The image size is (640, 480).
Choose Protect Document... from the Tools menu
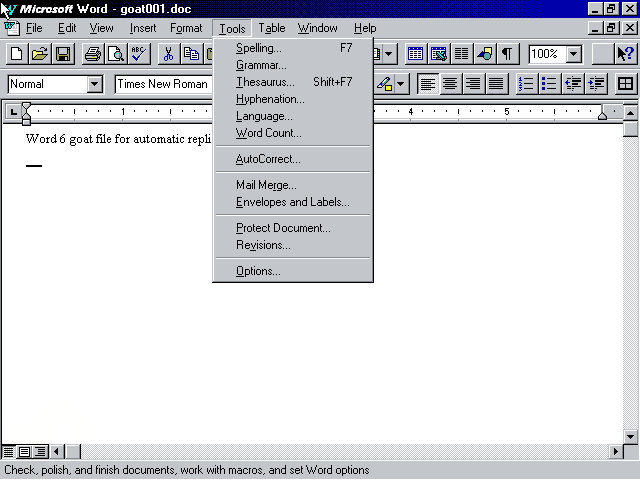pos(293,228)
